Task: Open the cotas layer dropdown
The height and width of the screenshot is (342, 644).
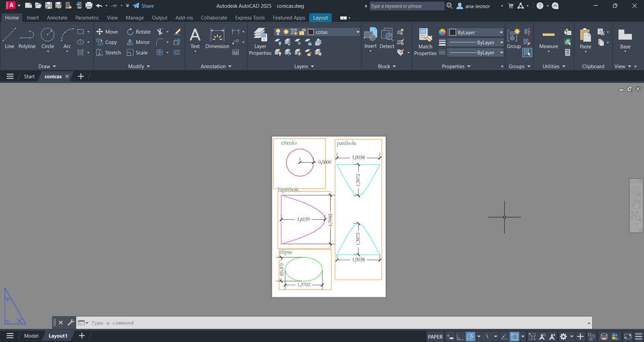Action: pos(358,32)
